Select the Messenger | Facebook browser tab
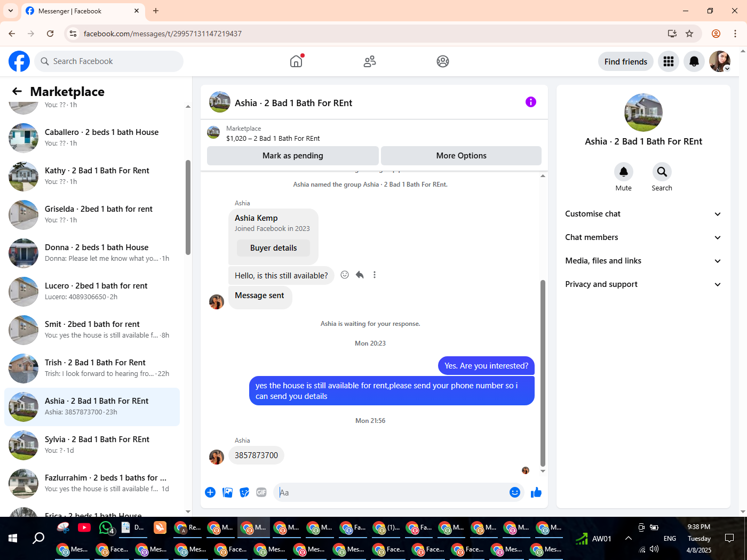Image resolution: width=747 pixels, height=560 pixels. (x=83, y=11)
